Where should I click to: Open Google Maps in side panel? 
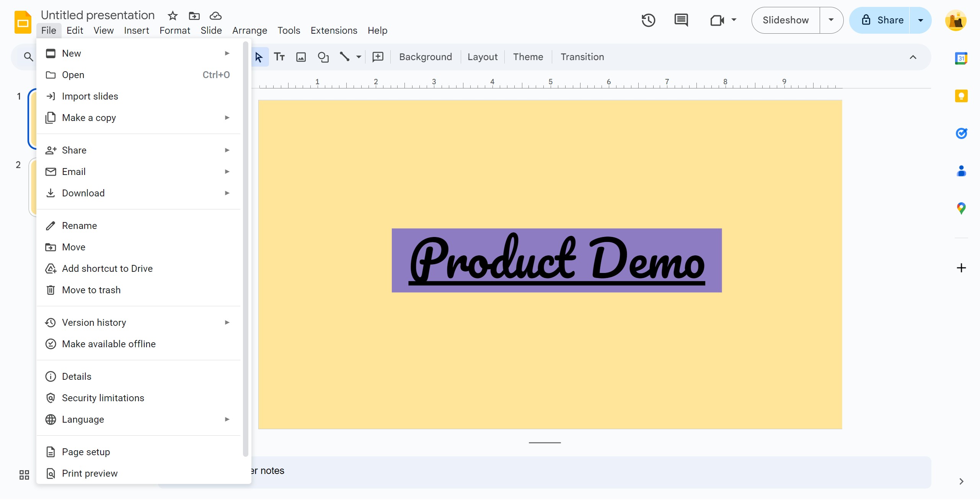pos(961,208)
